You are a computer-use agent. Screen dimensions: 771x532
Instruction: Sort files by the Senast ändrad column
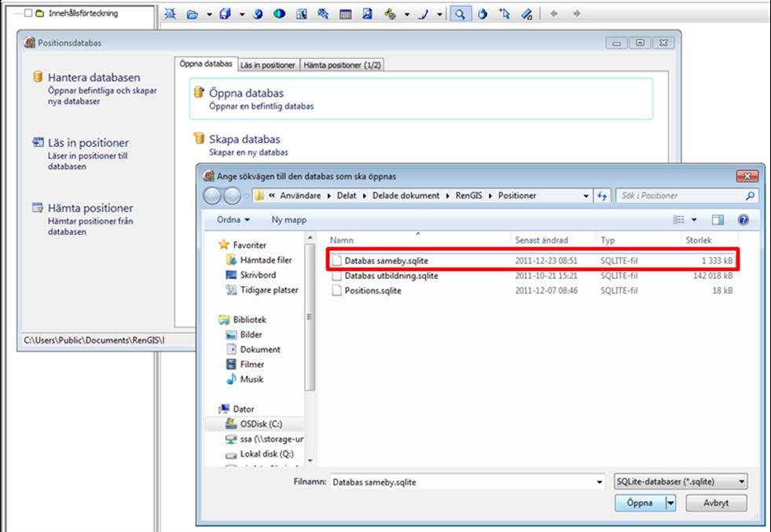[x=553, y=240]
